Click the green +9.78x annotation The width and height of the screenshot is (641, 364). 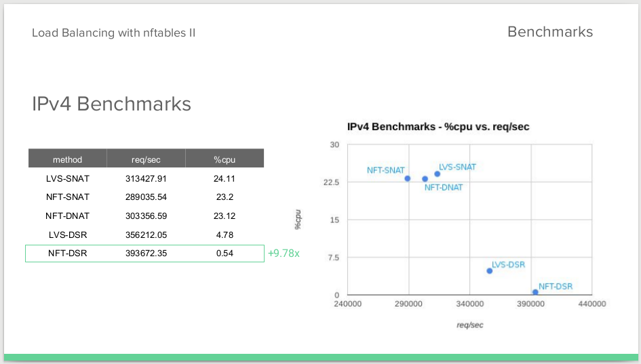click(x=284, y=254)
